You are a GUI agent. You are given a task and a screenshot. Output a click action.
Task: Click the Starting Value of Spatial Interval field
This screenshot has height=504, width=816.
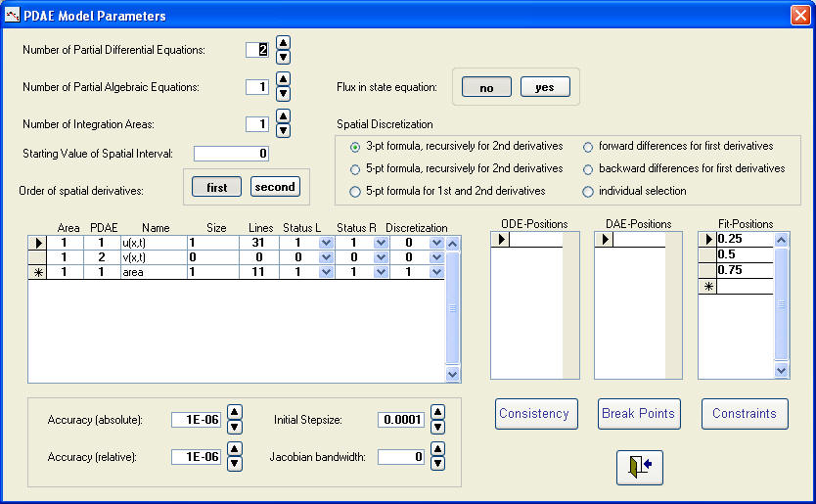[231, 154]
